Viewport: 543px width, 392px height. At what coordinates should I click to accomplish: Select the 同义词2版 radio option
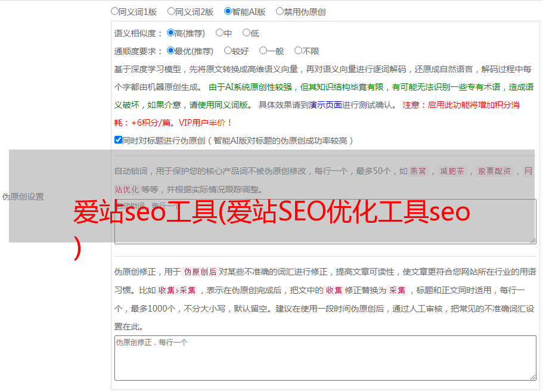pos(172,11)
